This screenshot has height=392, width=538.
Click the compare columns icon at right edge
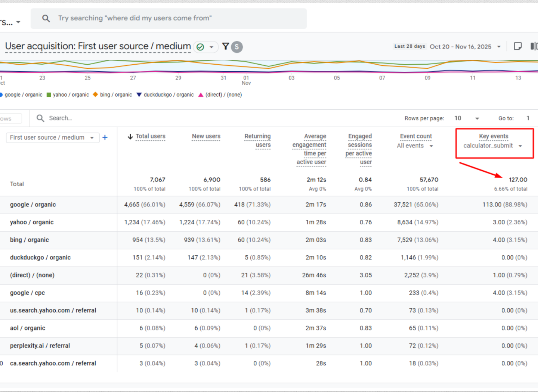click(534, 46)
